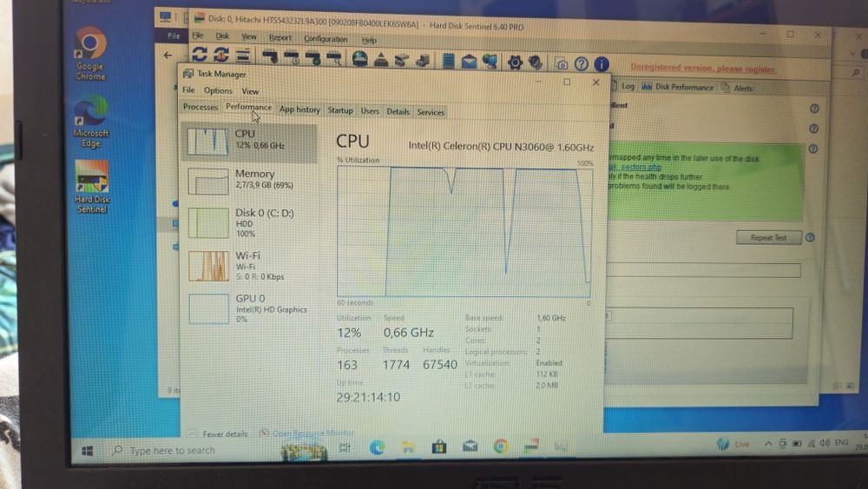868x489 pixels.
Task: Click the network monitors icon in Hard Disk Sentinel toolbar
Action: pos(490,62)
